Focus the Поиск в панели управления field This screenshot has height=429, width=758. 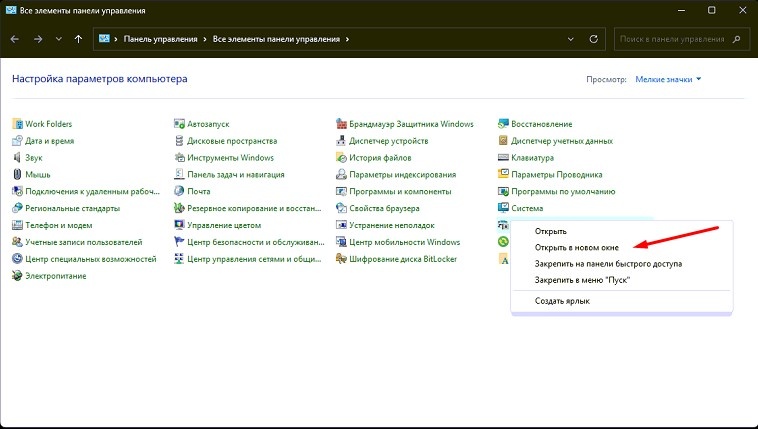click(x=681, y=39)
